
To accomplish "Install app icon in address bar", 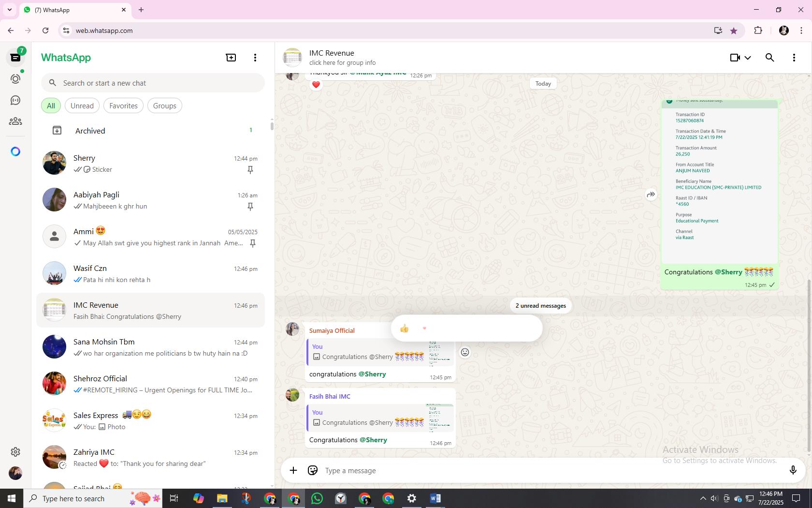I will [718, 30].
